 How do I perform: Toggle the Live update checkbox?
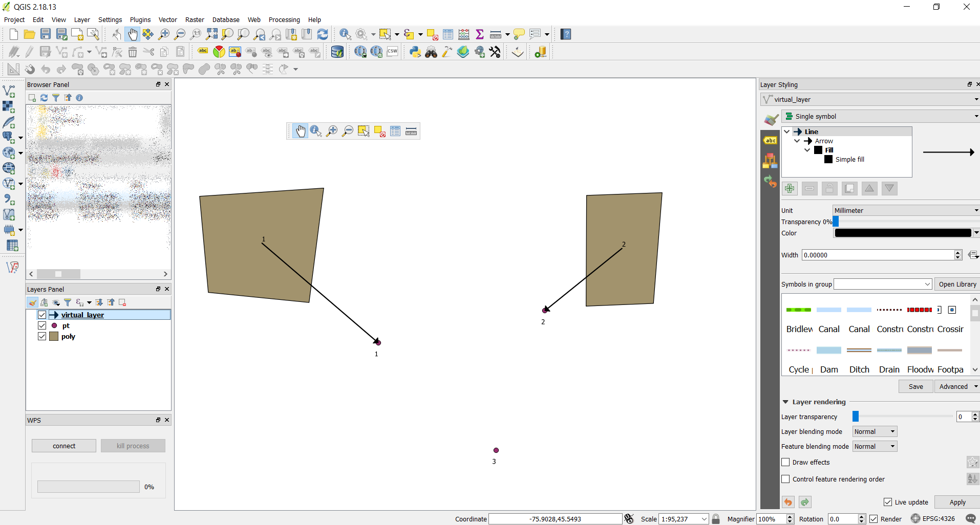coord(888,502)
